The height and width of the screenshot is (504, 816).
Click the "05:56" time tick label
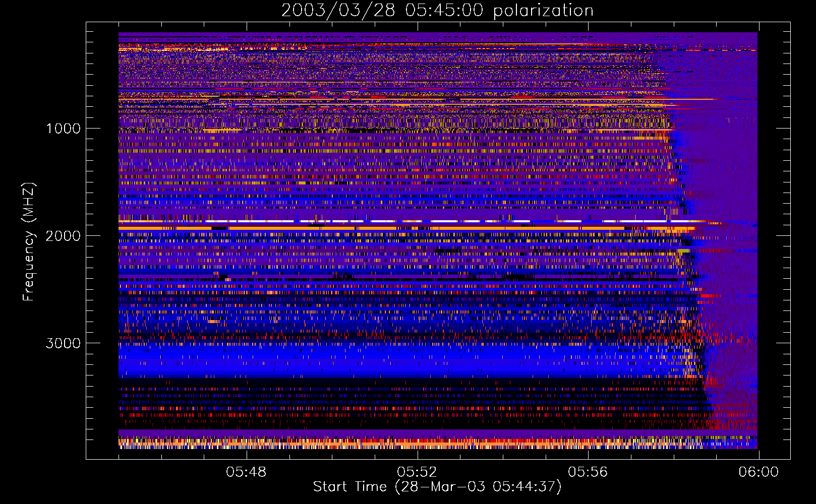pos(588,472)
